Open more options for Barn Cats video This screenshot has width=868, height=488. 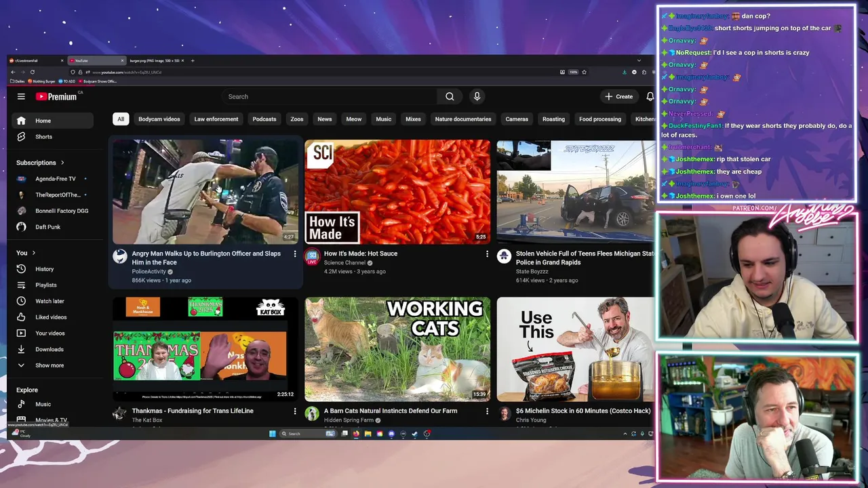click(x=486, y=411)
